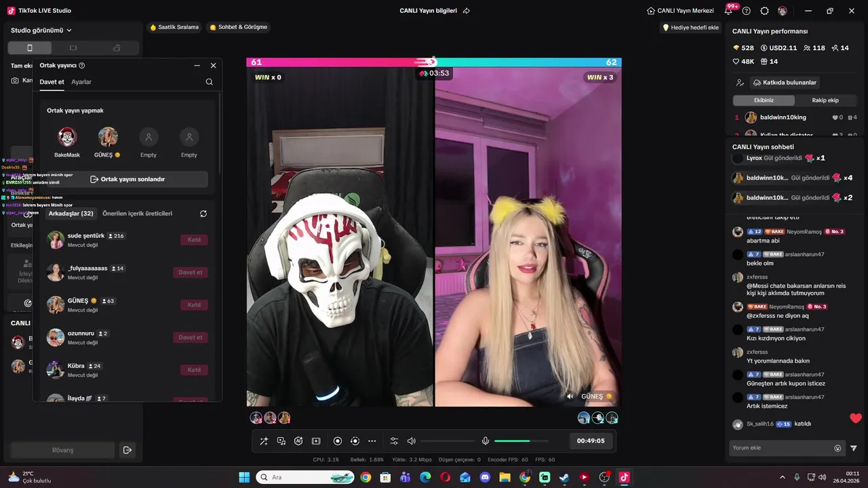This screenshot has width=868, height=488.
Task: Mute the microphone icon
Action: [x=486, y=441]
